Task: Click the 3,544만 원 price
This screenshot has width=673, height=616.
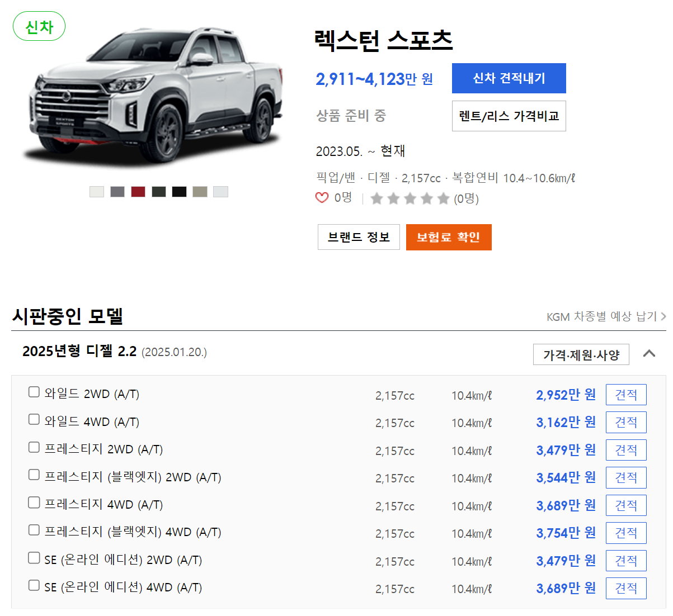Action: tap(566, 477)
